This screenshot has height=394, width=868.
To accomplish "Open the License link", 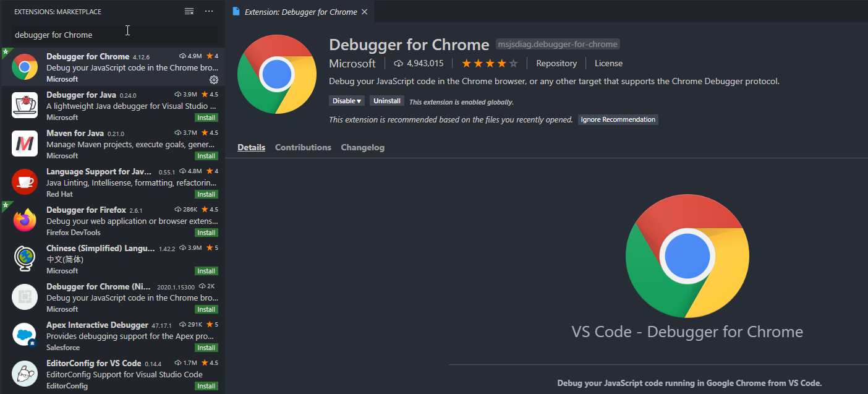I will point(608,64).
